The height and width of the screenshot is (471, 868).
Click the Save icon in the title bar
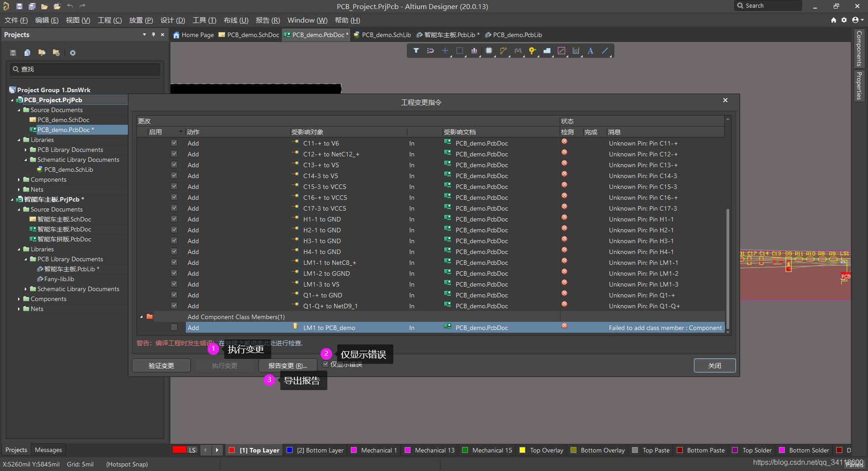19,6
